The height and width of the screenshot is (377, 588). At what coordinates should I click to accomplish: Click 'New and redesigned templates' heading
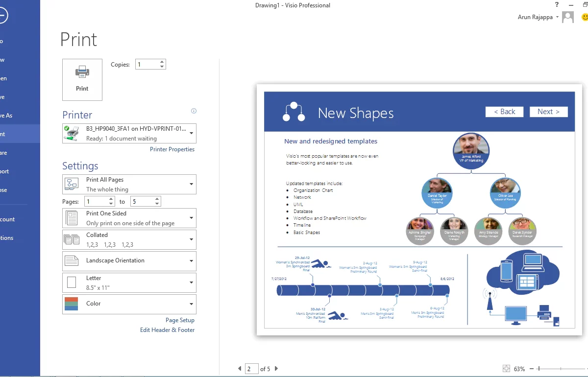[331, 141]
